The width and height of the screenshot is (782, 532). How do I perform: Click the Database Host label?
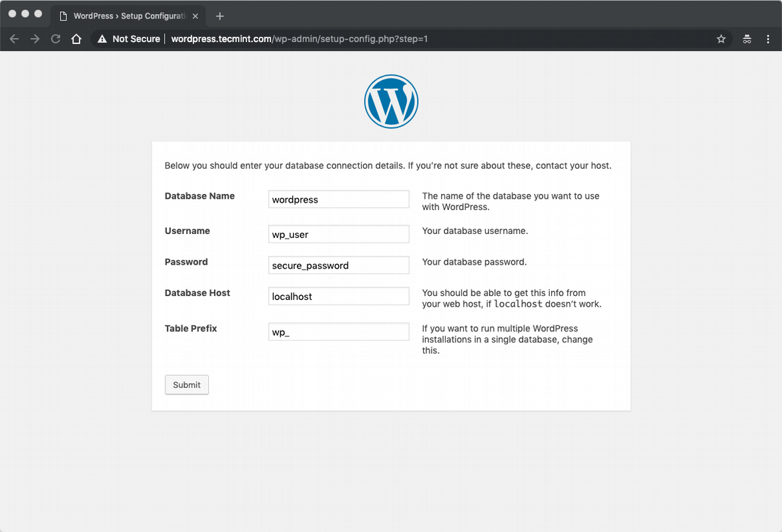pyautogui.click(x=197, y=293)
